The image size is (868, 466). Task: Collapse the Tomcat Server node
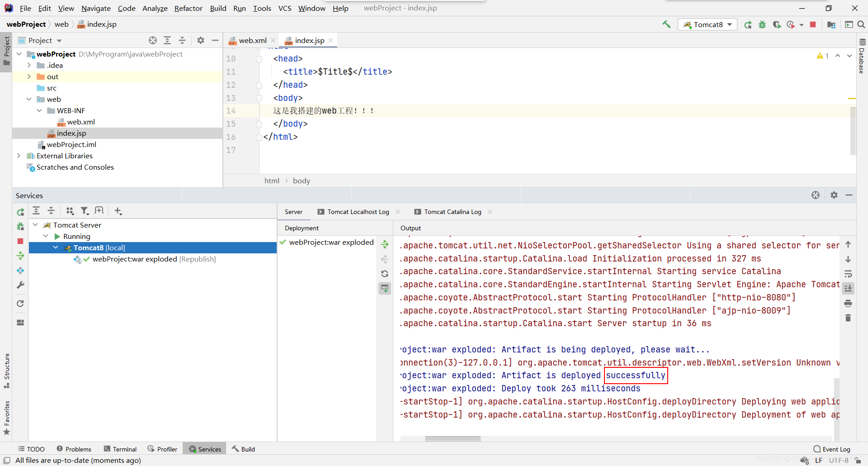tap(35, 225)
